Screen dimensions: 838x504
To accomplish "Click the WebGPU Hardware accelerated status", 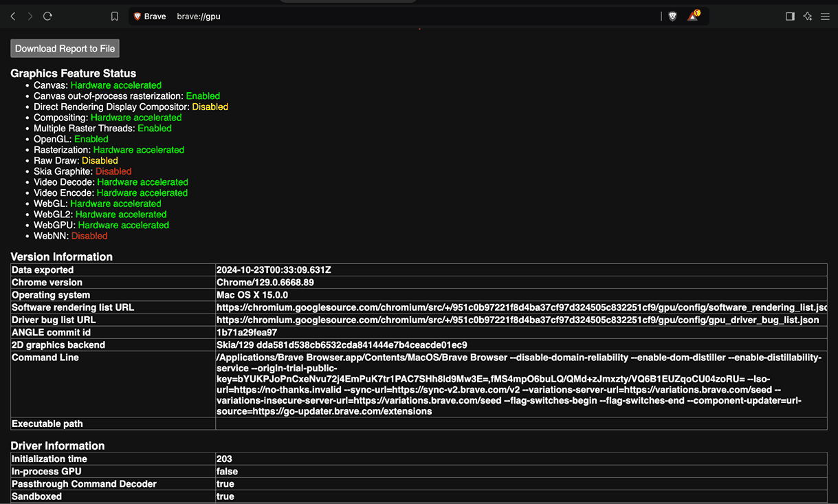I will 123,225.
